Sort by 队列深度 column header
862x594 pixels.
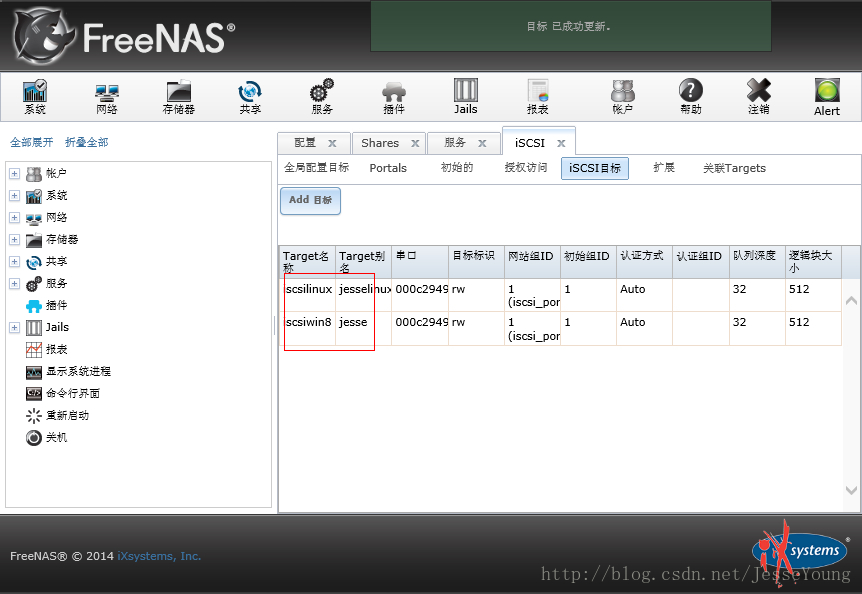pos(757,262)
